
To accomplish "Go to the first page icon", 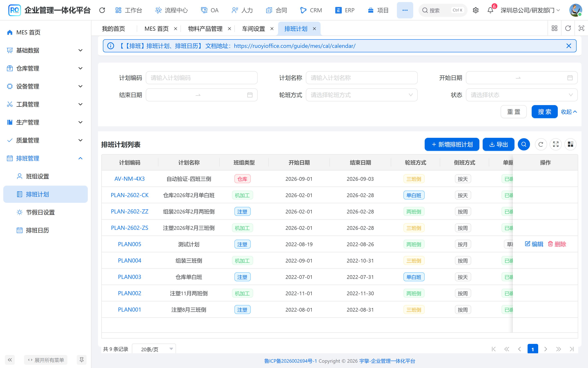I will tap(494, 349).
